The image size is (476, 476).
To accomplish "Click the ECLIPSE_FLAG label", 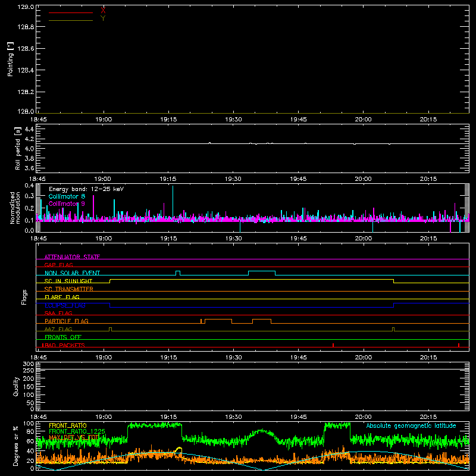I will (65, 305).
